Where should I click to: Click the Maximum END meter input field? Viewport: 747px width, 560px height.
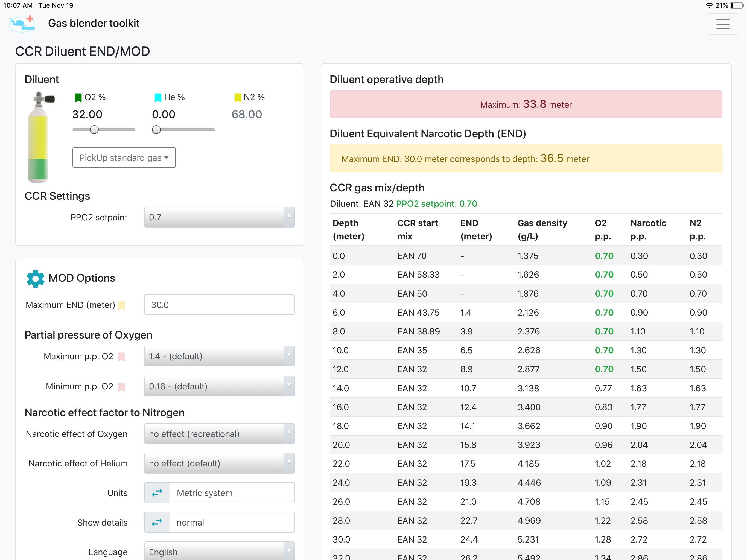click(x=219, y=305)
